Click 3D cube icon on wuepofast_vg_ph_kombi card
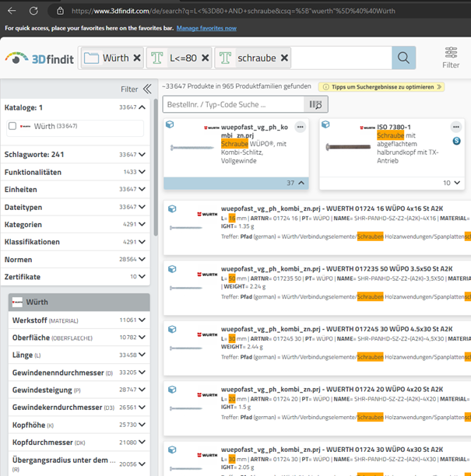Image resolution: width=471 pixels, height=476 pixels. pyautogui.click(x=170, y=124)
